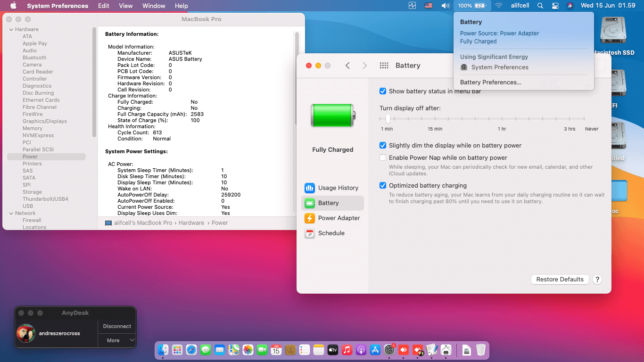Expand the Network section in the sidebar
Image resolution: width=644 pixels, height=362 pixels.
(x=10, y=213)
